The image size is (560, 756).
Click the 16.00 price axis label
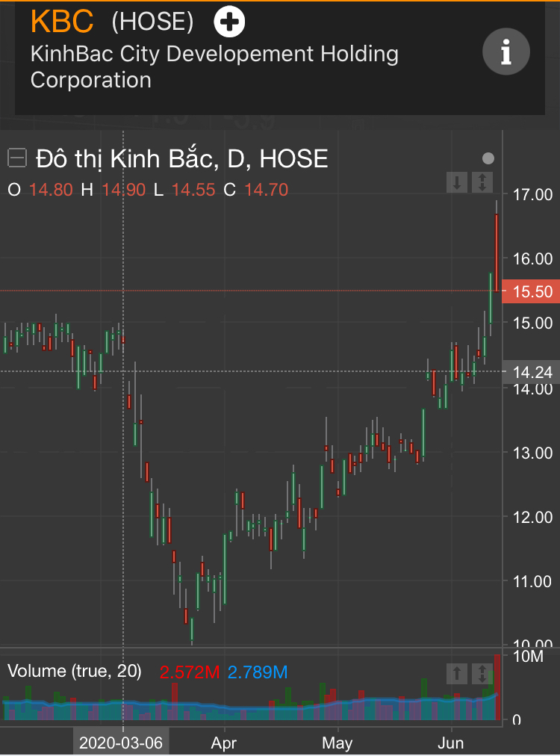[x=532, y=259]
